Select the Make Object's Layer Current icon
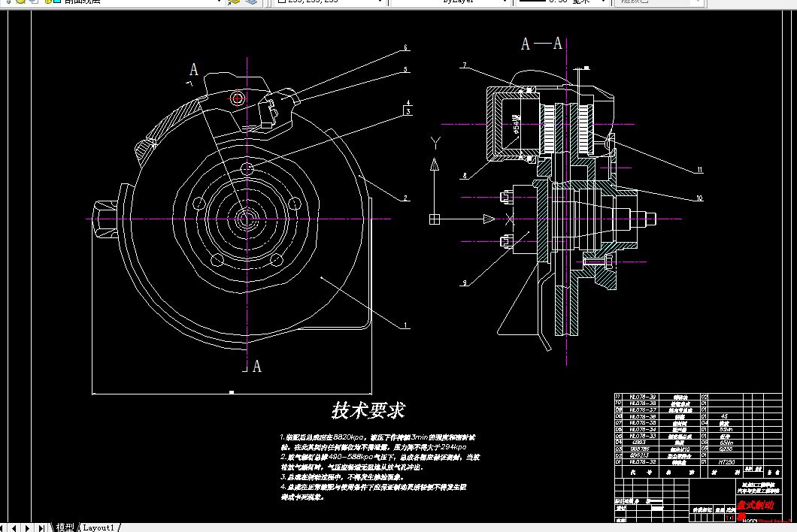Screen dimensions: 797x532 pos(233,3)
